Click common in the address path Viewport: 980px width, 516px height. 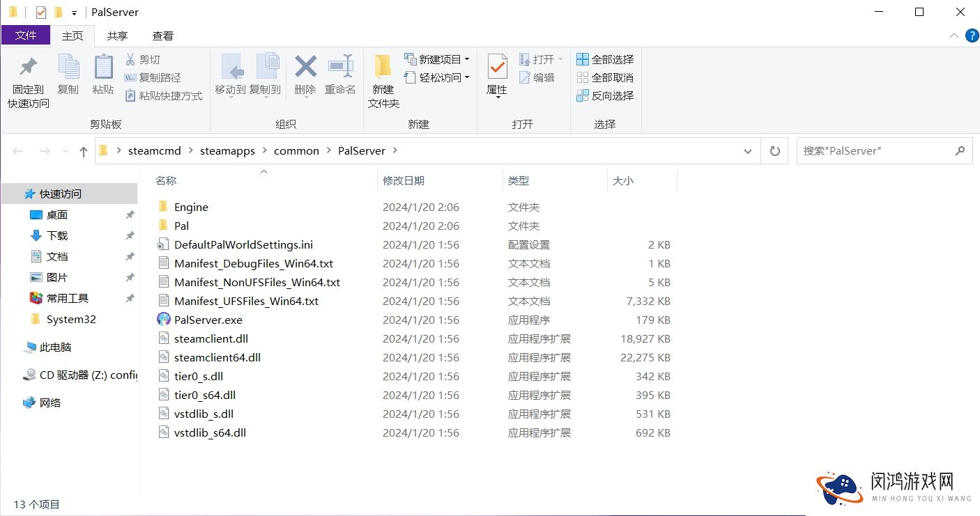click(296, 150)
